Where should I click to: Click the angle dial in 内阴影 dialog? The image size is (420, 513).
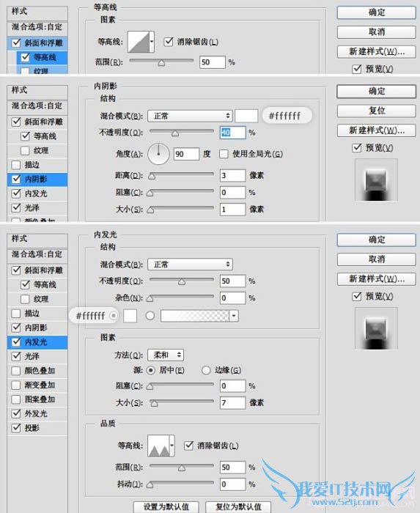coord(158,154)
